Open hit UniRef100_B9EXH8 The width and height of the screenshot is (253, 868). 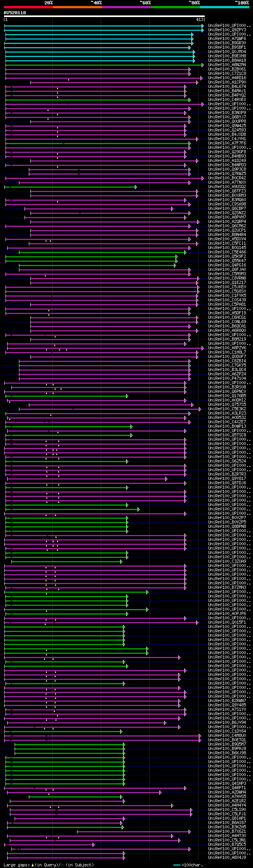coord(227,56)
